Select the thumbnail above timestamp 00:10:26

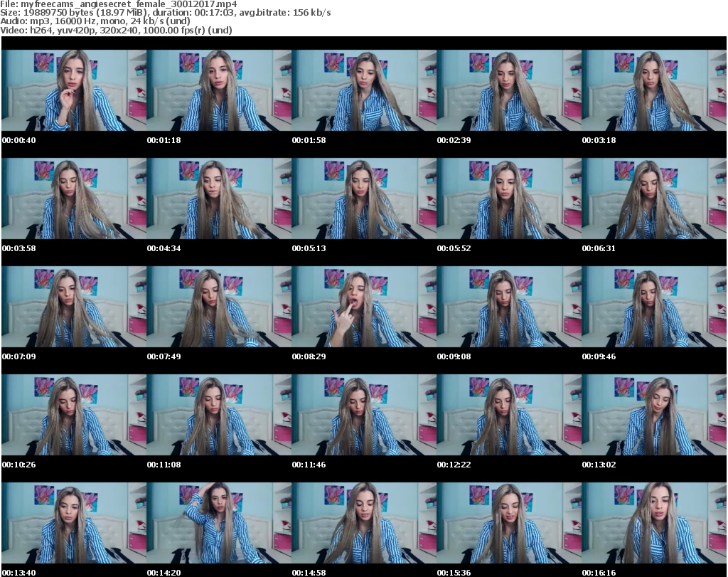click(x=74, y=415)
